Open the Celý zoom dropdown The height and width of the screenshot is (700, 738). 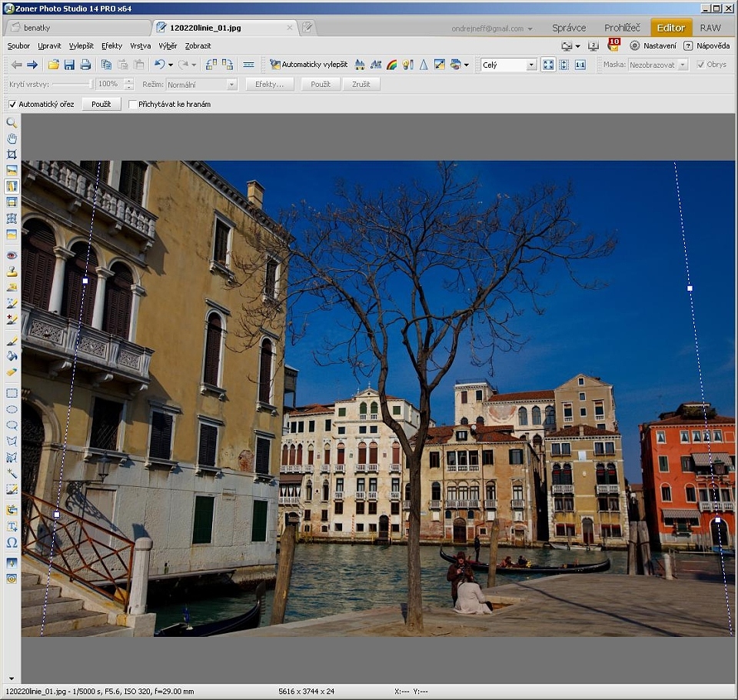(531, 65)
